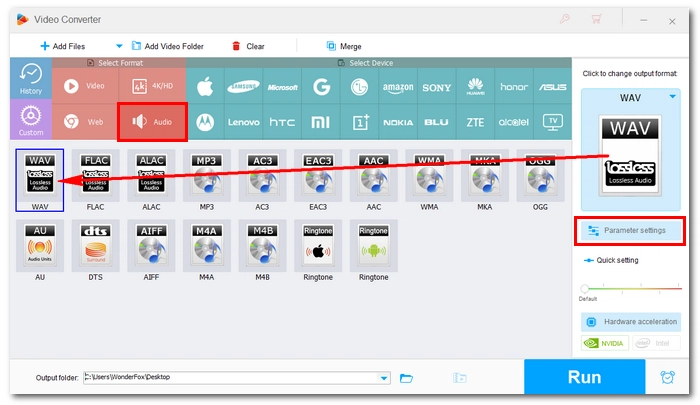Open the History tab
The image size is (700, 405).
(x=31, y=79)
